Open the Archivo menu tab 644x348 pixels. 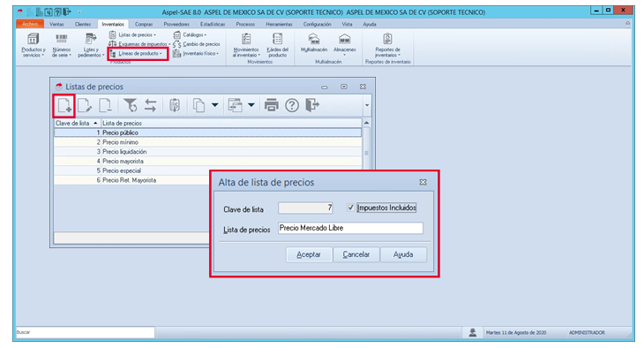click(x=30, y=24)
